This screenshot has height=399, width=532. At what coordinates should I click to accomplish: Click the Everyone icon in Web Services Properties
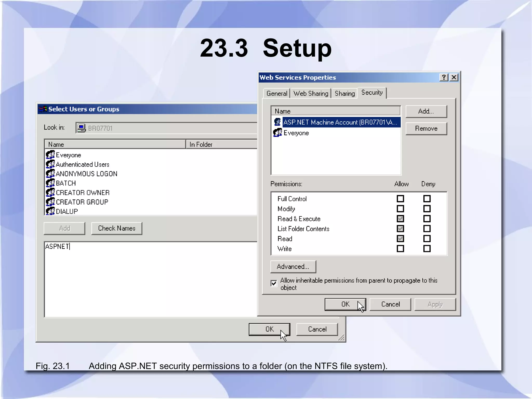click(277, 132)
